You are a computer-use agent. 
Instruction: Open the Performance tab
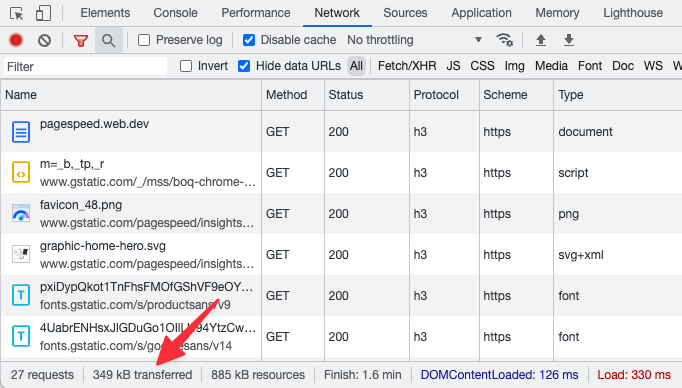[x=256, y=13]
